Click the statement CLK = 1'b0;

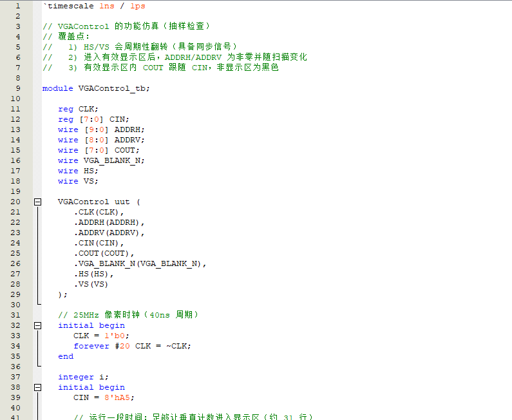[101, 336]
